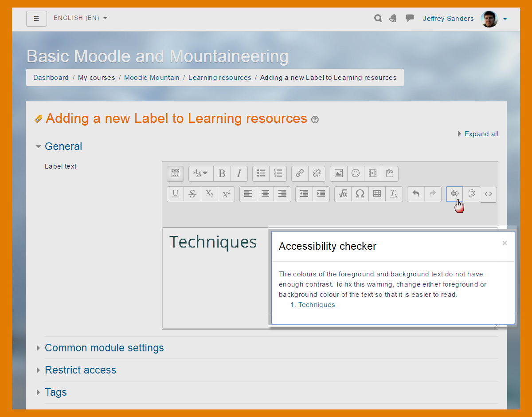This screenshot has width=532, height=417.
Task: Click the Expand all link
Action: [481, 134]
